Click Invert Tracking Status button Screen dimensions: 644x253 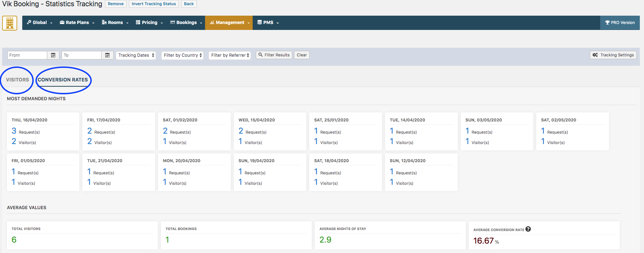(x=154, y=4)
